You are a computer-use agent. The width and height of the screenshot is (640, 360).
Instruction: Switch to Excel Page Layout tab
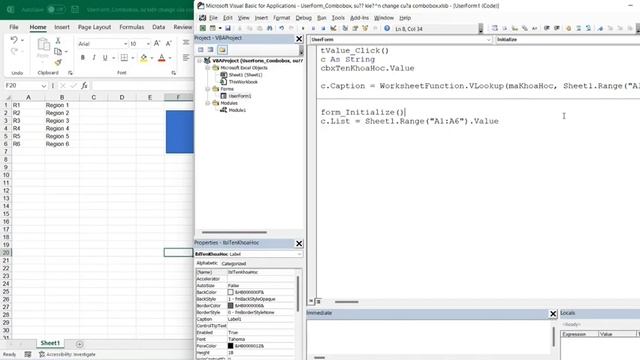[x=94, y=27]
